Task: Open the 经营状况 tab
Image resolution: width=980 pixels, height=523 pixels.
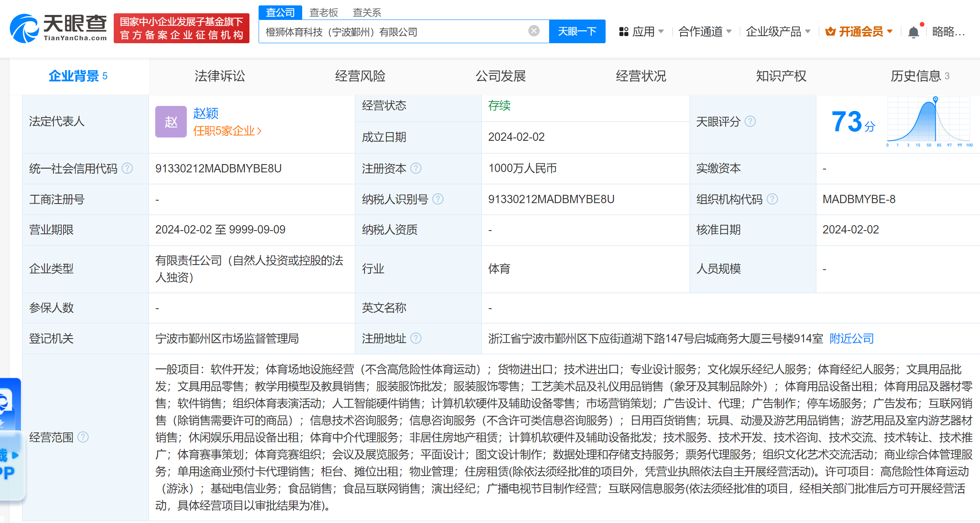Action: [x=641, y=76]
